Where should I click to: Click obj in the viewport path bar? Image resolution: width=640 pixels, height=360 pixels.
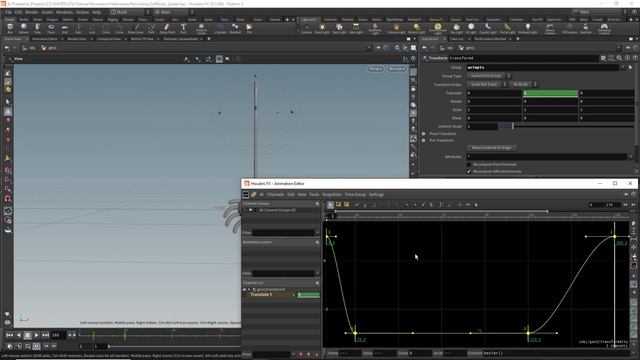point(32,48)
